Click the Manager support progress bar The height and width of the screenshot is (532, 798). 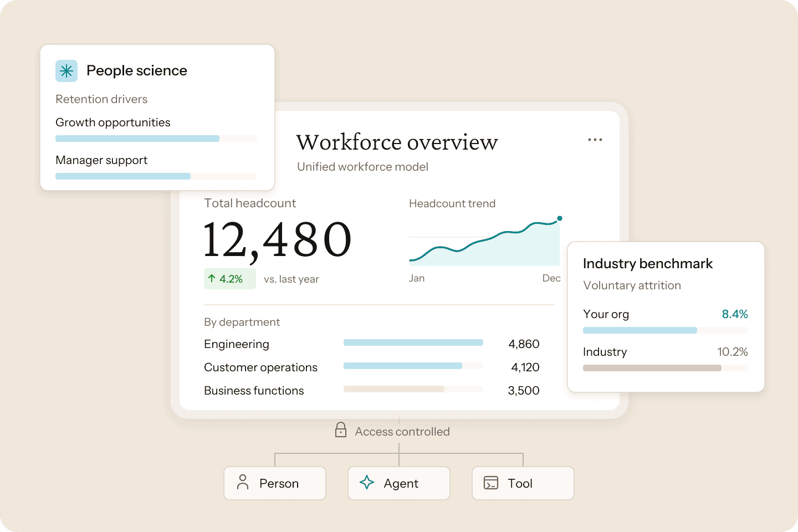click(156, 176)
